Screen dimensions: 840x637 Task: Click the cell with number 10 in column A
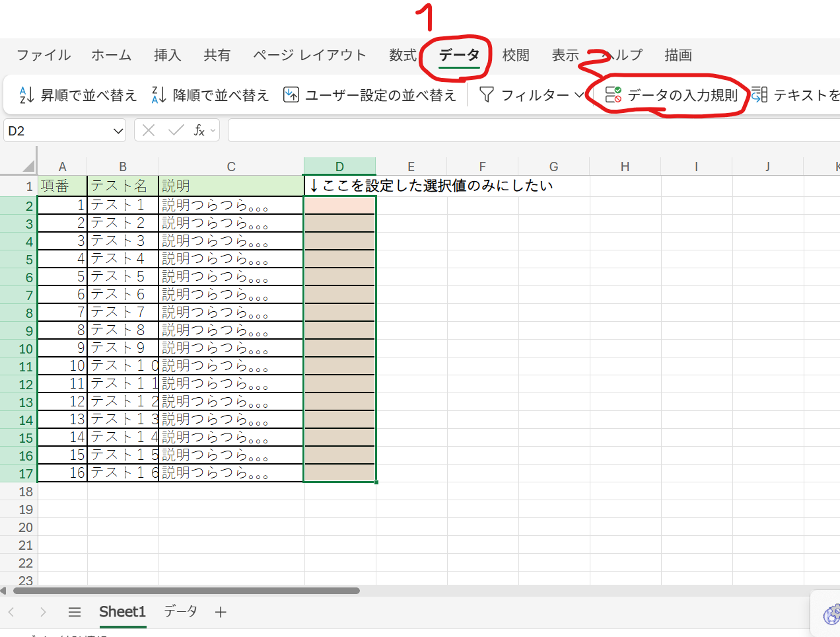pos(63,366)
